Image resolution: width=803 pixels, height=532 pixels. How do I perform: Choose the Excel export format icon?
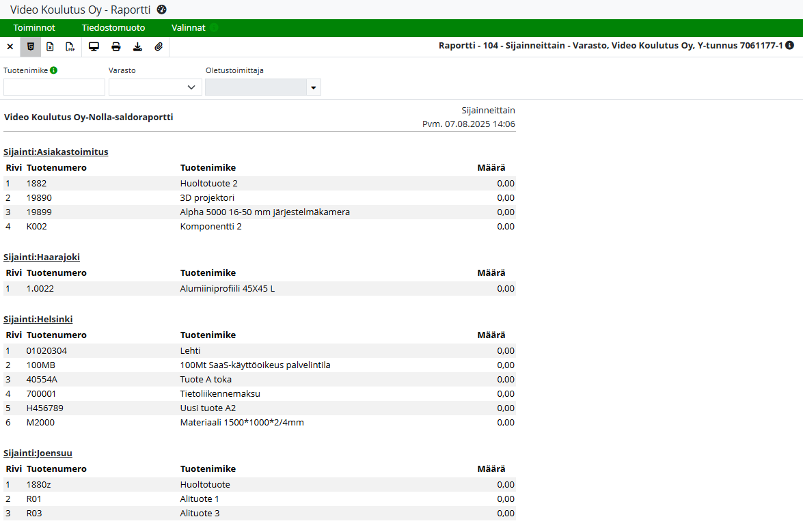tap(50, 47)
